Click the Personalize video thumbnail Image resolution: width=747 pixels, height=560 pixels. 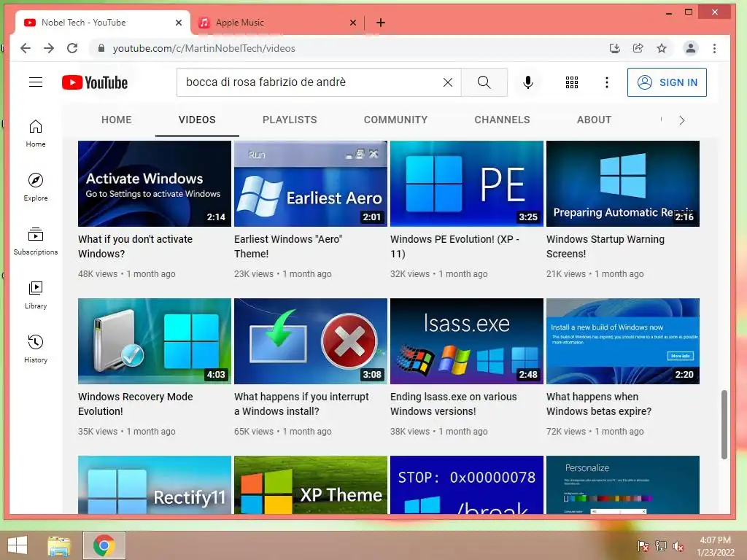point(623,485)
